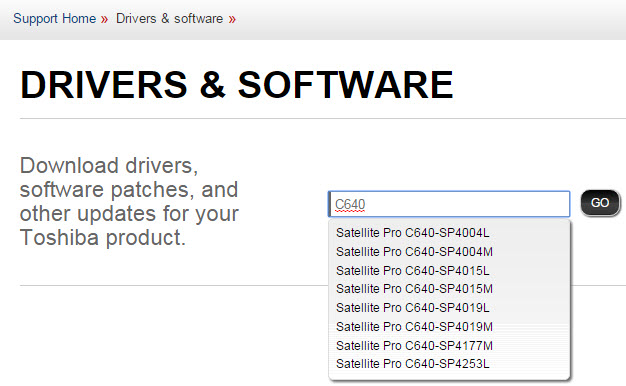This screenshot has height=386, width=626.
Task: Focus the product search field containing C640
Action: (449, 204)
